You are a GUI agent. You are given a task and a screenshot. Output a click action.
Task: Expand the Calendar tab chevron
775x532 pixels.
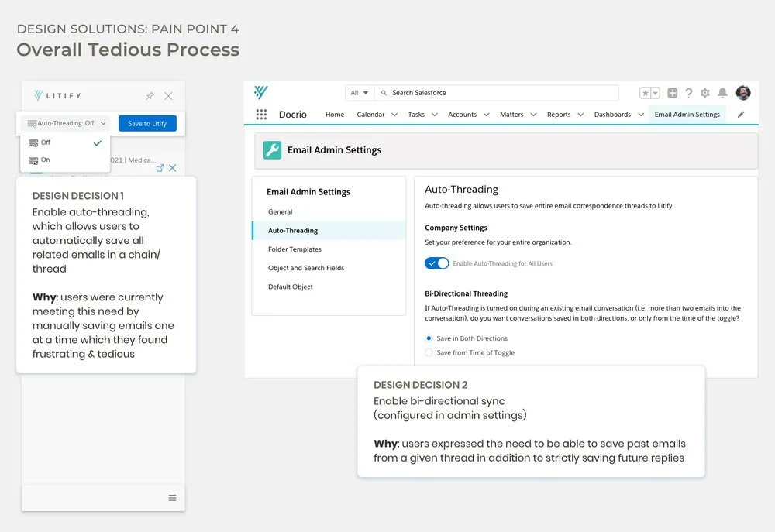[x=394, y=115]
